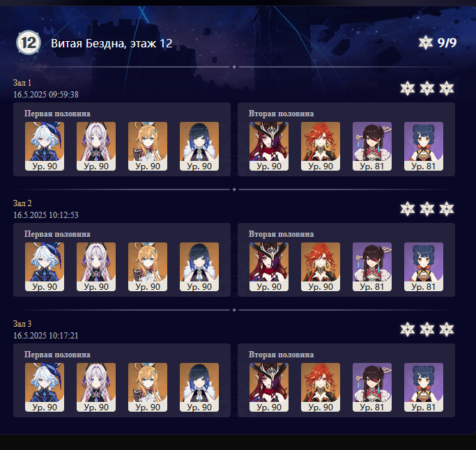Open eyepatch character level 81 in Зал 1
The image size is (476, 450).
coord(372,146)
